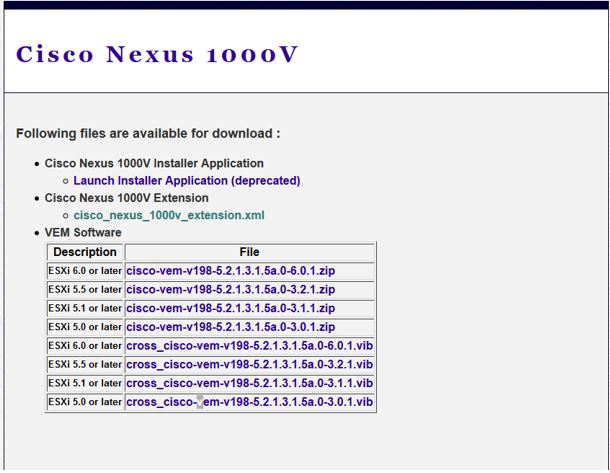Download cisco-vem-v198-5.2.1.3.1.5a.0-3.1.1.zip
This screenshot has width=610, height=473.
[231, 308]
